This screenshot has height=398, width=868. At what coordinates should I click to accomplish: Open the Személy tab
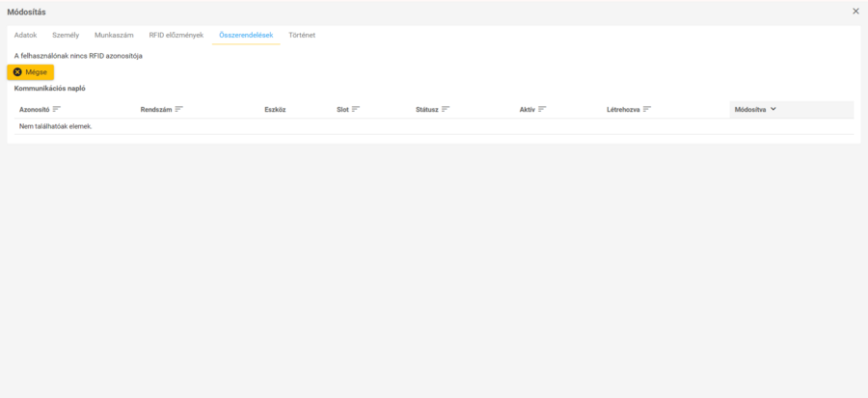66,35
